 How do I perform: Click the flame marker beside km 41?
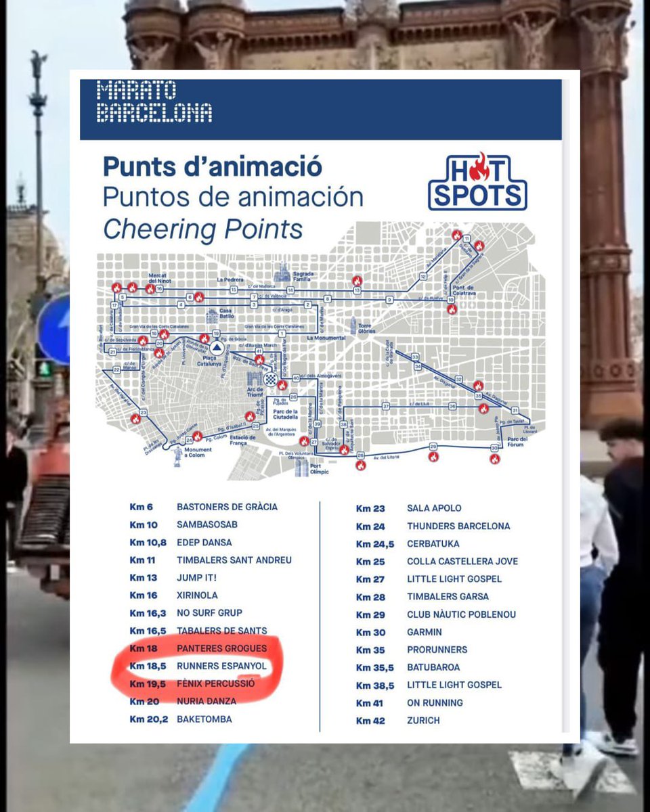pyautogui.click(x=259, y=360)
